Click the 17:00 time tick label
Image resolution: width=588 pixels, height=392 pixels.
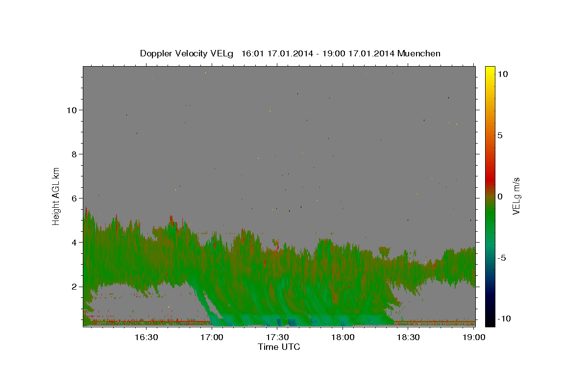[x=212, y=337]
